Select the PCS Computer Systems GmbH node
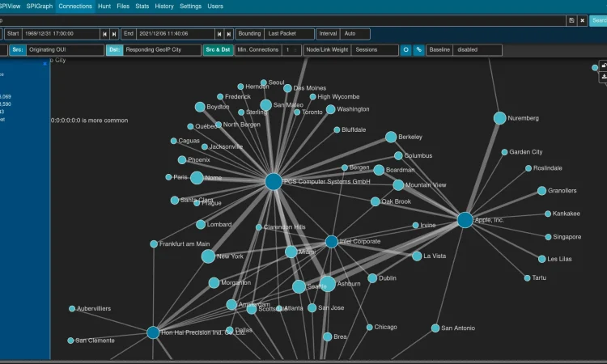This screenshot has width=607, height=364. tap(274, 181)
